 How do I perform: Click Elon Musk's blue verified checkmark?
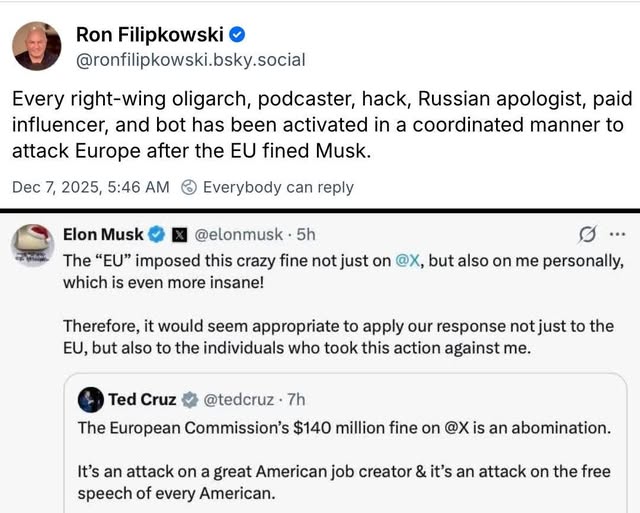(157, 235)
